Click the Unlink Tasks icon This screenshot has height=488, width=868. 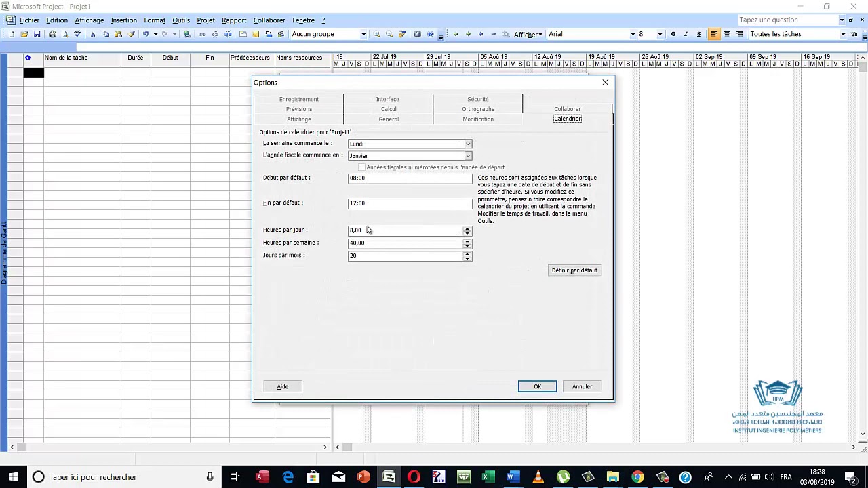coord(215,34)
